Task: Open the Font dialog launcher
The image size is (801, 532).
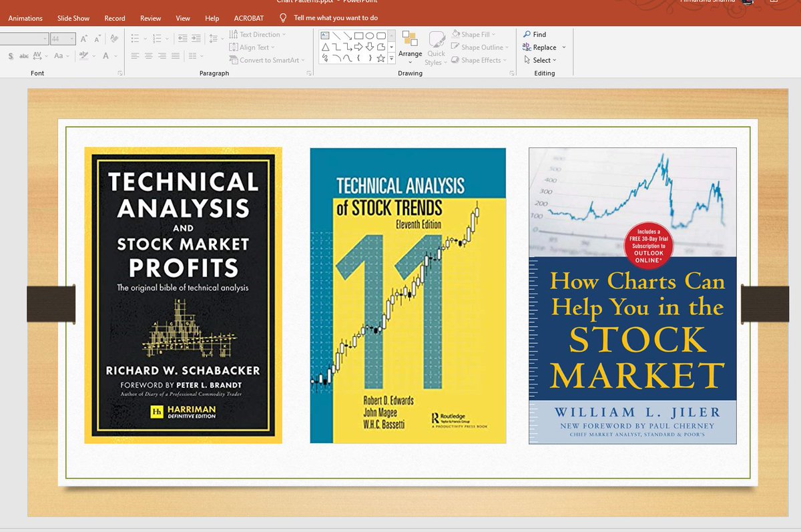Action: (119, 73)
